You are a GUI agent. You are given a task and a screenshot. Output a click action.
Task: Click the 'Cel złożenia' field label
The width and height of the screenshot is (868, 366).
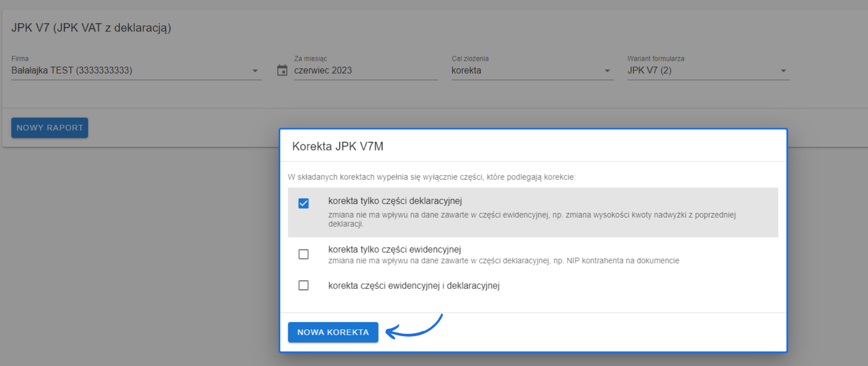470,59
